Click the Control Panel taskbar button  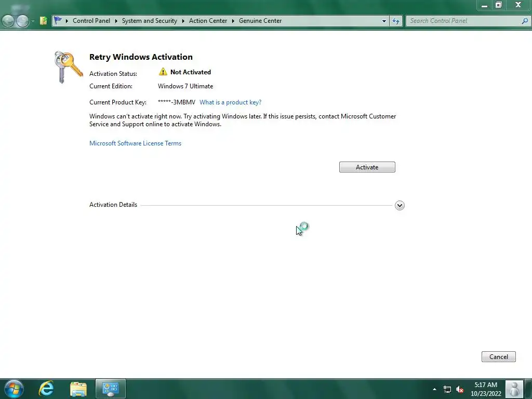(111, 389)
